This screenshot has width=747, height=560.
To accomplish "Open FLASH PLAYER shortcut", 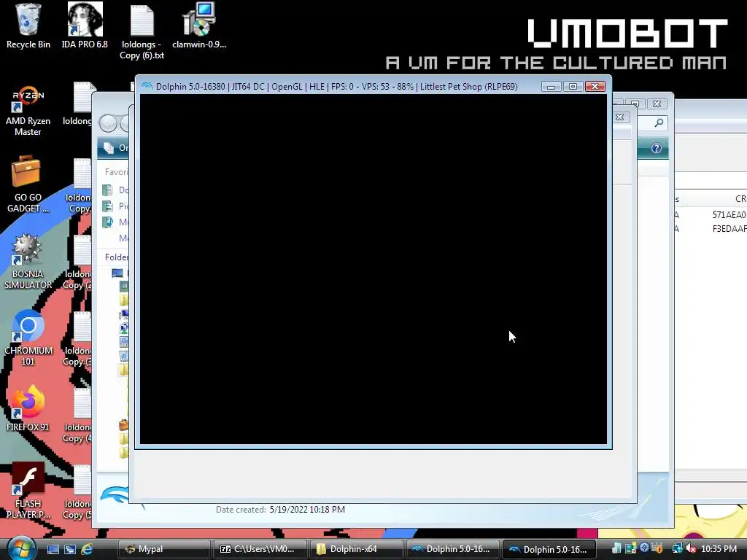I will pos(28,491).
